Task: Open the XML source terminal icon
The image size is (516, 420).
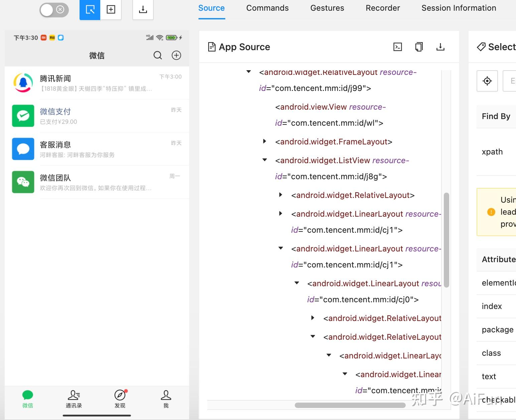Action: [397, 47]
